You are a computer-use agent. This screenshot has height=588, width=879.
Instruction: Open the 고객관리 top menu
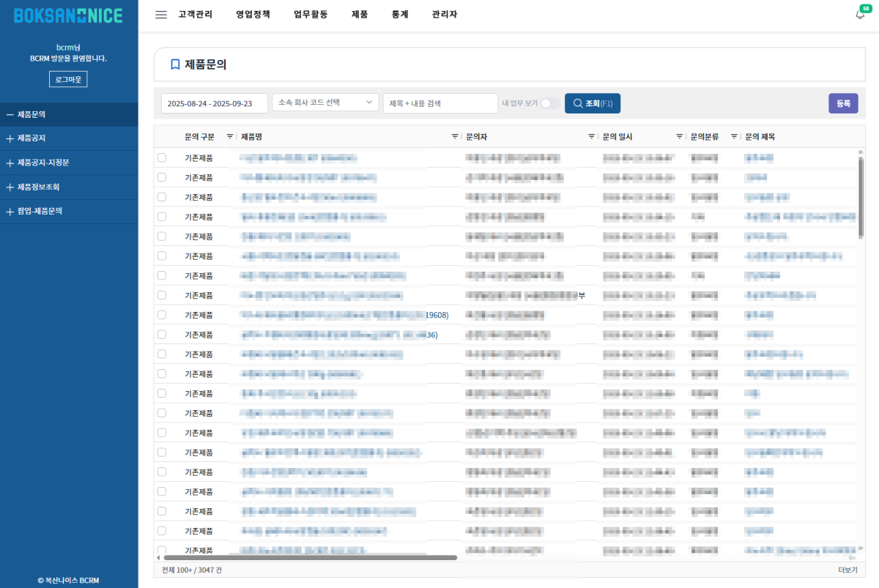coord(195,15)
